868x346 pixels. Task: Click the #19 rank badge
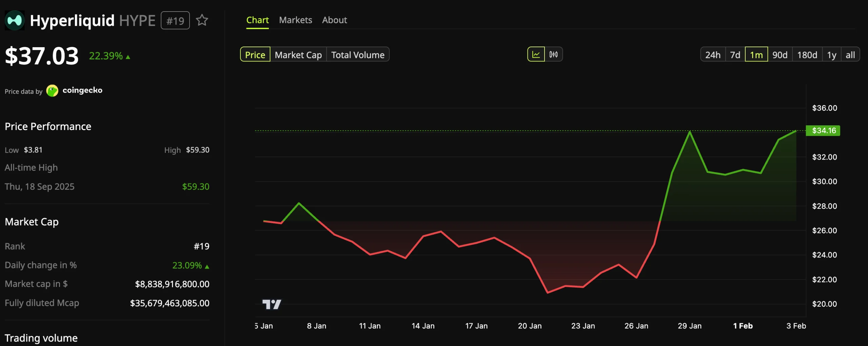175,20
